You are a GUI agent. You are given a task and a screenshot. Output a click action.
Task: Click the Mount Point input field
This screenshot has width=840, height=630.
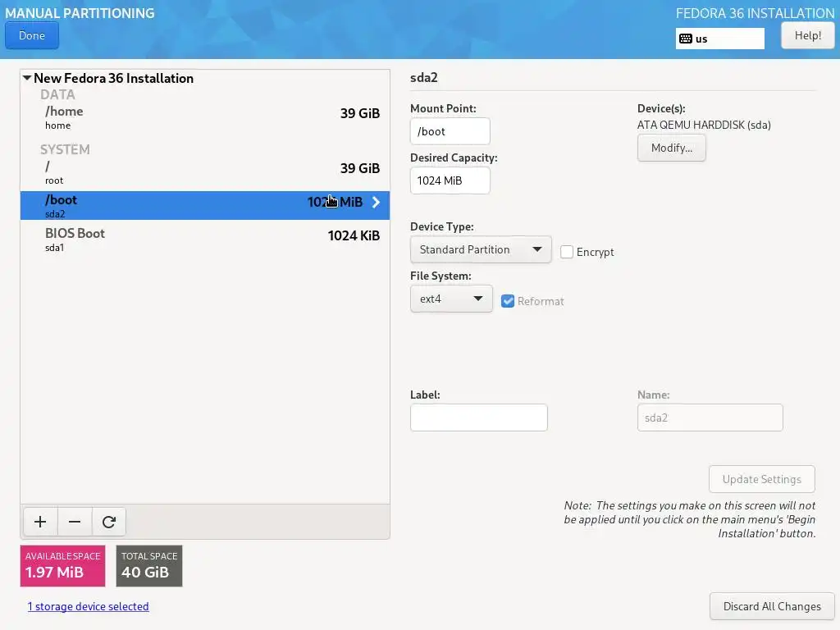pyautogui.click(x=450, y=131)
